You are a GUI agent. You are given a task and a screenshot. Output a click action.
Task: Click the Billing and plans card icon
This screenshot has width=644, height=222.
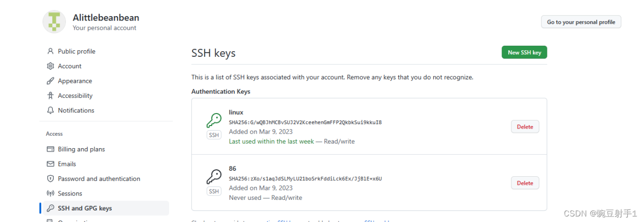click(x=50, y=149)
